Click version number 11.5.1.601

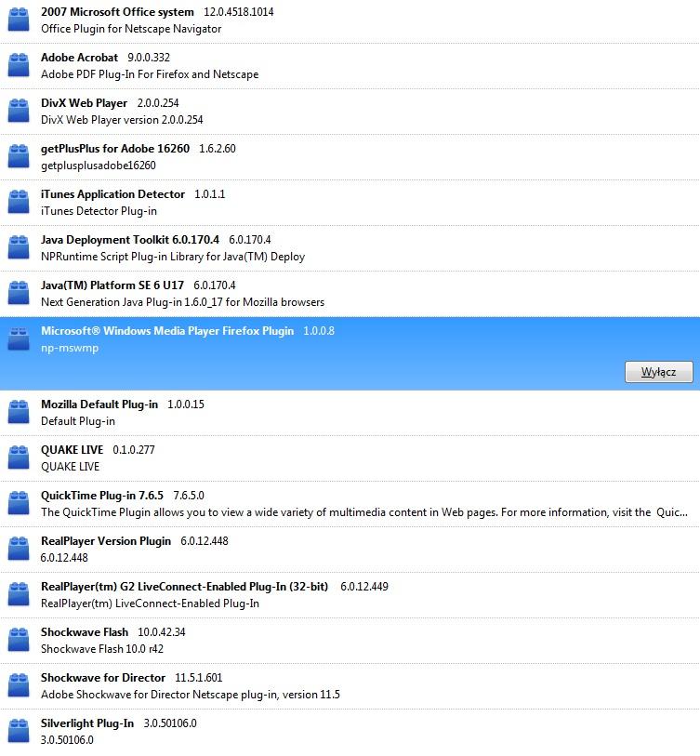199,677
